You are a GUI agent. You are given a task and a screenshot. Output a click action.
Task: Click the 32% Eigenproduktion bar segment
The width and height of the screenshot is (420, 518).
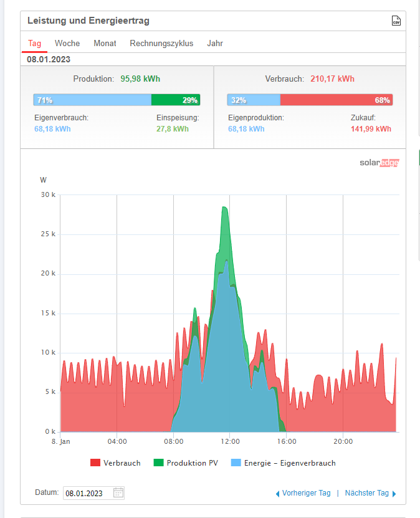(254, 100)
